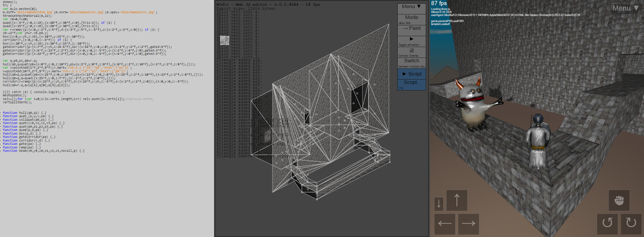The width and height of the screenshot is (644, 237).
Task: Click Switch between multiple objs
Action: [411, 63]
